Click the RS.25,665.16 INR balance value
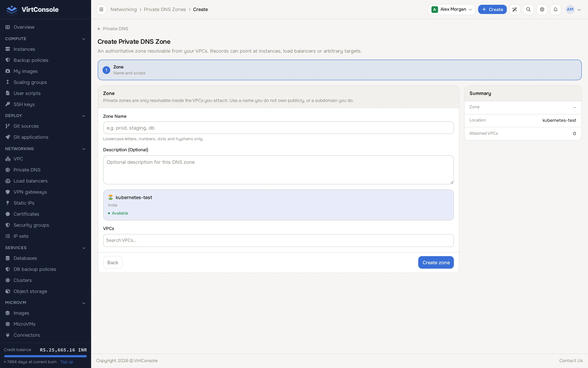Screen dimensions: 588x368 [x=63, y=350]
